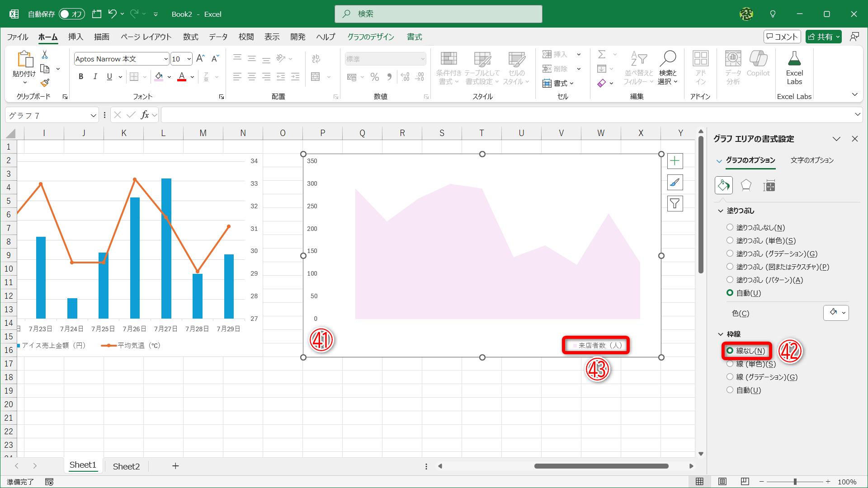
Task: Select 塗りつぶしなし(N) radio option
Action: (730, 227)
